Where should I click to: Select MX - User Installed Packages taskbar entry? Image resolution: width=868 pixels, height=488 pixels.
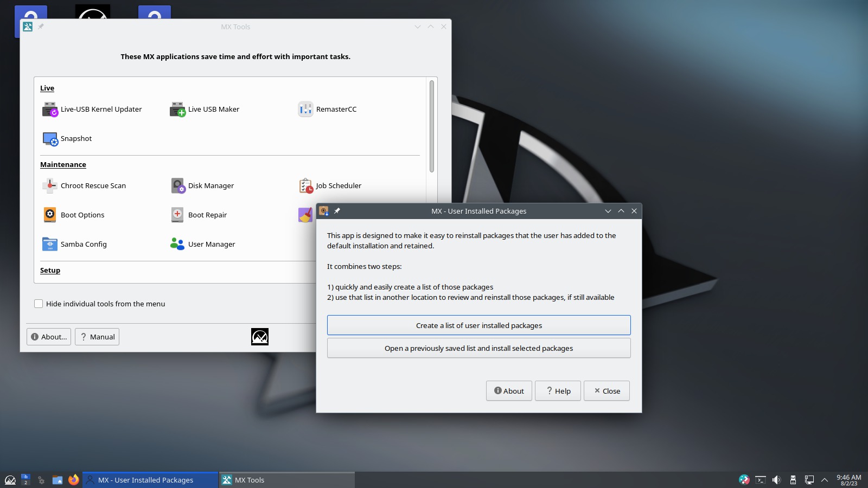tap(150, 480)
